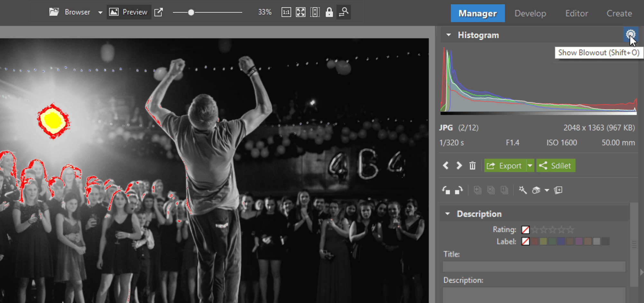The height and width of the screenshot is (303, 644).
Task: Set rating to one star
Action: click(x=535, y=230)
